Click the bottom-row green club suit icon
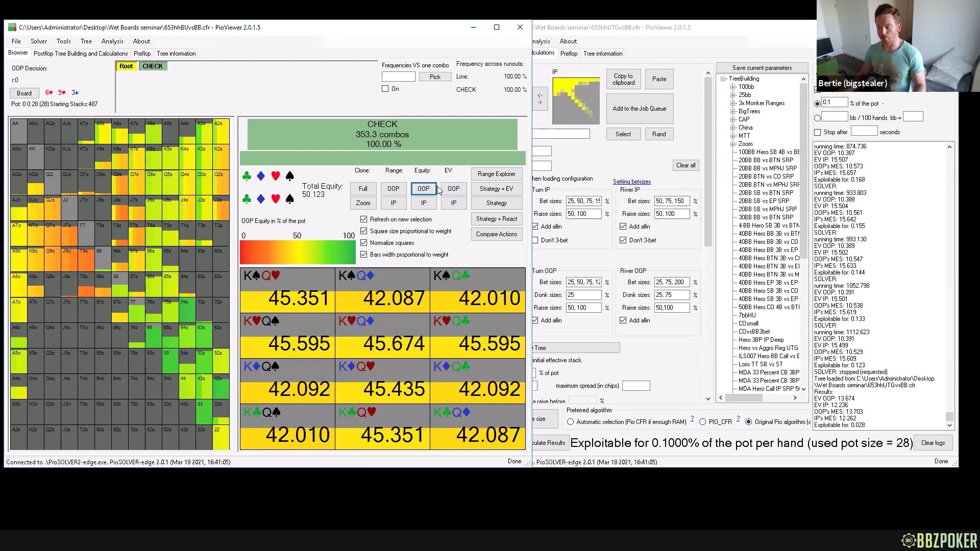Screen dimensions: 980x551 point(247,199)
